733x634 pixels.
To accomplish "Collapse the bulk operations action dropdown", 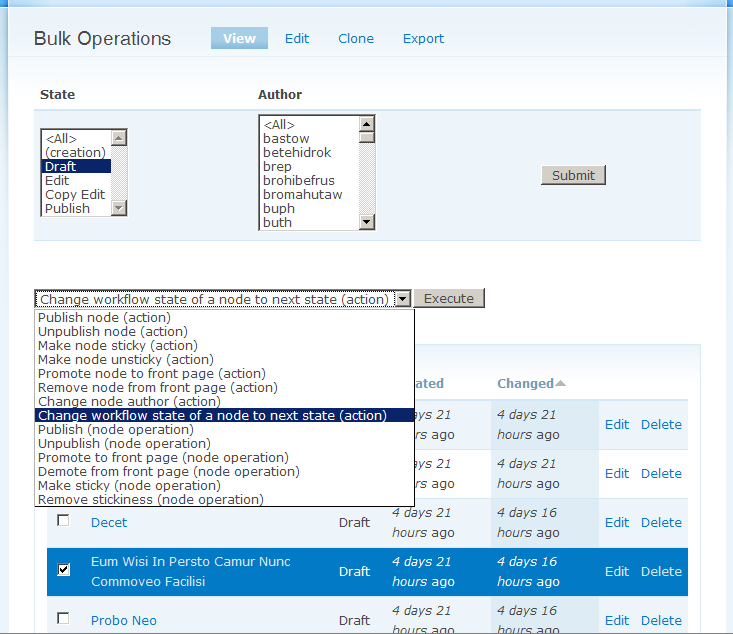I will click(x=402, y=299).
